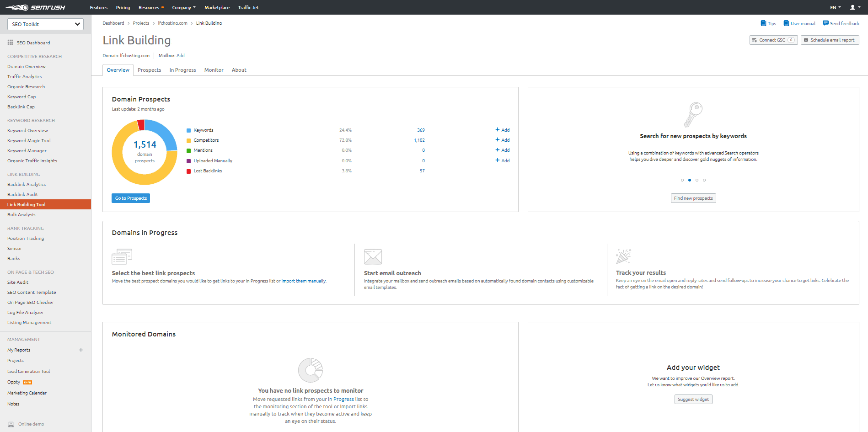Click the Select best link prospects list icon

[122, 256]
